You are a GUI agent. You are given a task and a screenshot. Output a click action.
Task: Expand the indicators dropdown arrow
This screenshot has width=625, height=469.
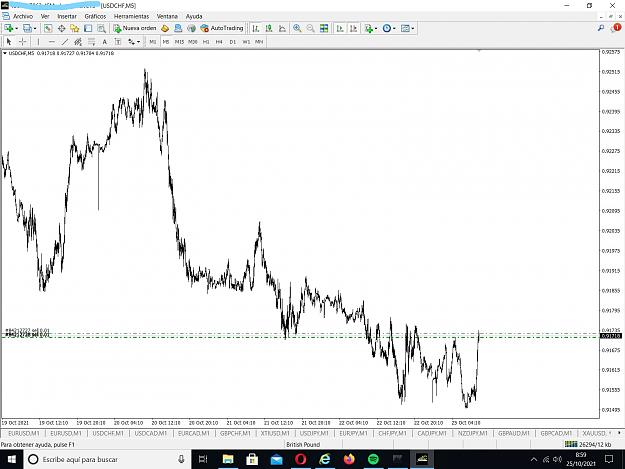click(376, 29)
